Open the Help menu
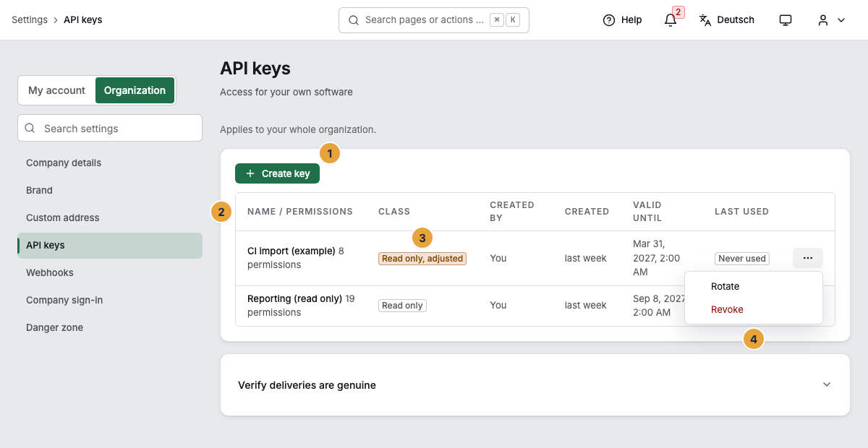Screen dimensions: 868x448 click(x=622, y=20)
